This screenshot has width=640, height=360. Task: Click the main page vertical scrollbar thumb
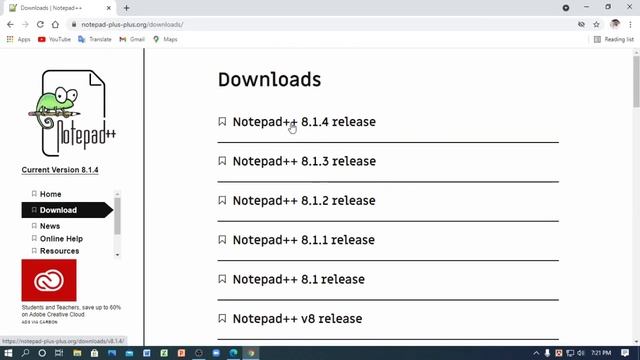coord(636,82)
